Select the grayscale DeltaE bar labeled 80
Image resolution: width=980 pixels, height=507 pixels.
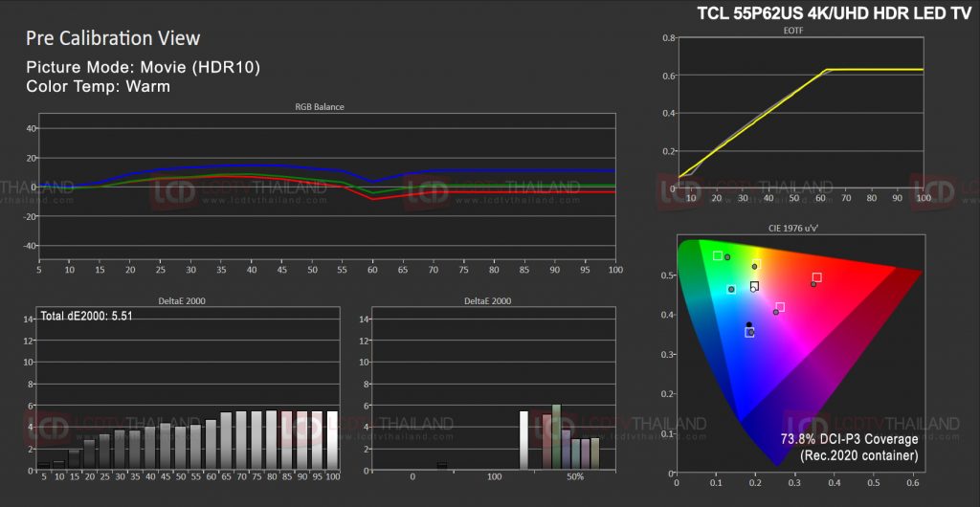(x=271, y=440)
